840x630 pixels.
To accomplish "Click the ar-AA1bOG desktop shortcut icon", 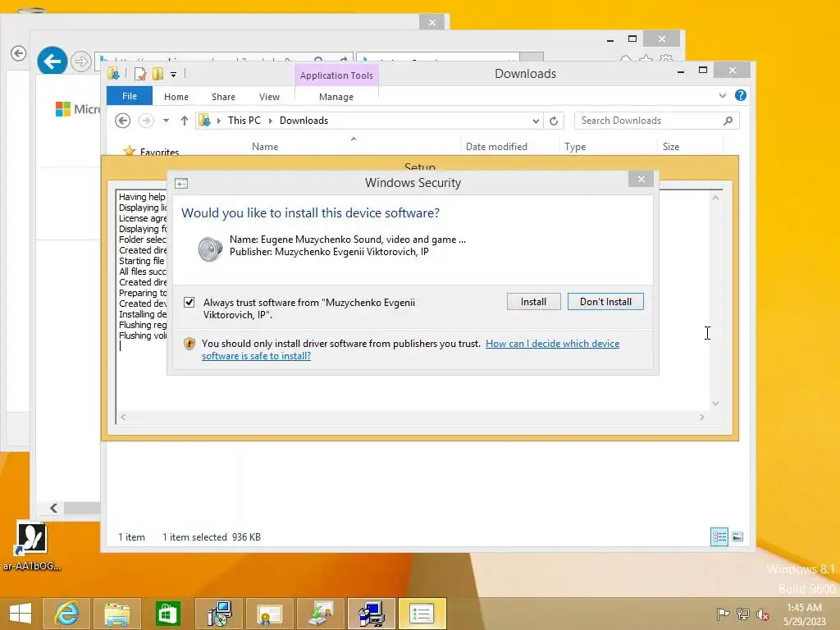I will point(32,546).
